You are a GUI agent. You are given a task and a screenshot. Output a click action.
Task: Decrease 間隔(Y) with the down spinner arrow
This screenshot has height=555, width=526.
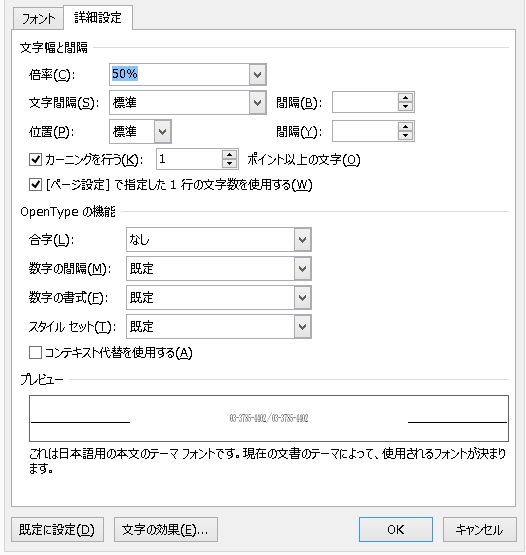point(405,136)
